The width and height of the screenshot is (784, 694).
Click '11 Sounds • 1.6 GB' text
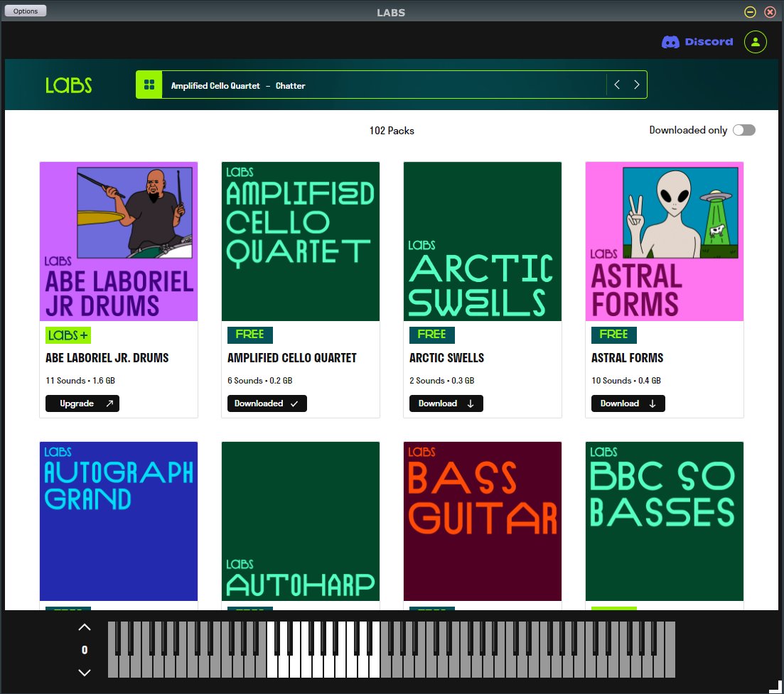tap(80, 381)
